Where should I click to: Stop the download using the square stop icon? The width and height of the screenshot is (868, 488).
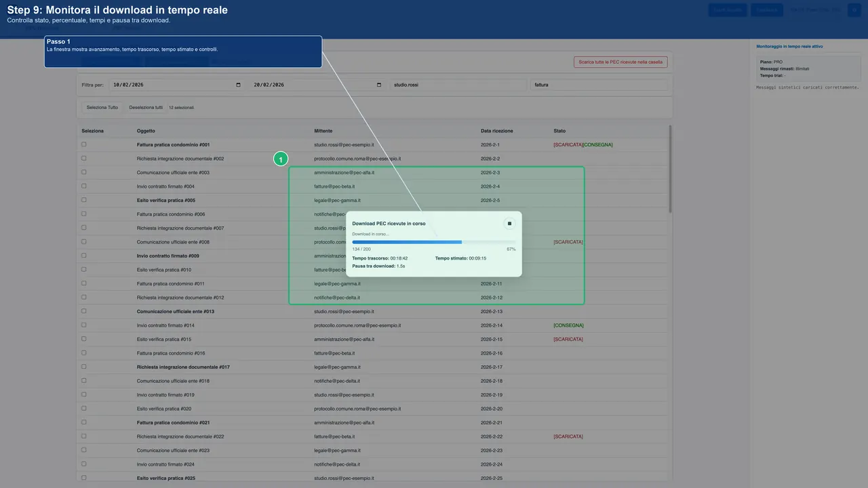click(509, 223)
